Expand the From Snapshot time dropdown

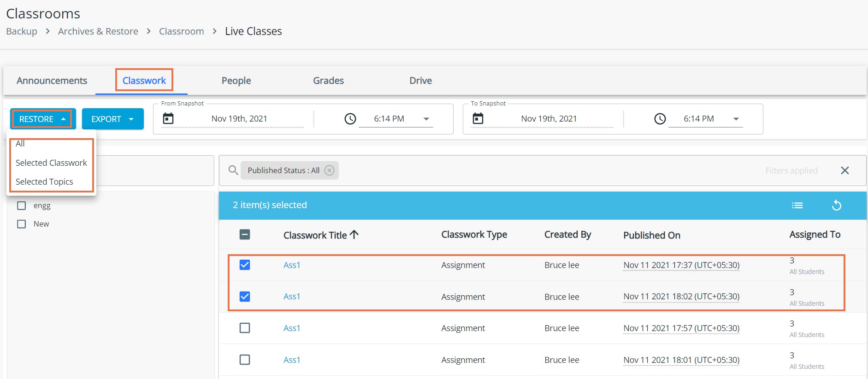point(426,119)
